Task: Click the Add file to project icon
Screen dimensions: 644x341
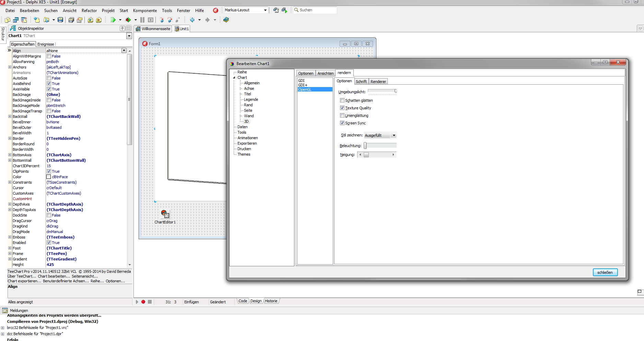Action: [x=90, y=20]
